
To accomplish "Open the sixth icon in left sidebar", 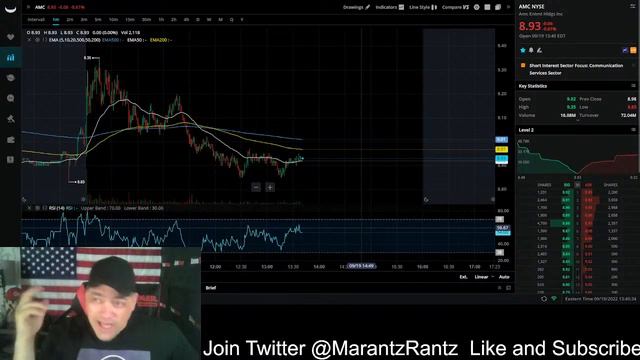I will [x=11, y=140].
